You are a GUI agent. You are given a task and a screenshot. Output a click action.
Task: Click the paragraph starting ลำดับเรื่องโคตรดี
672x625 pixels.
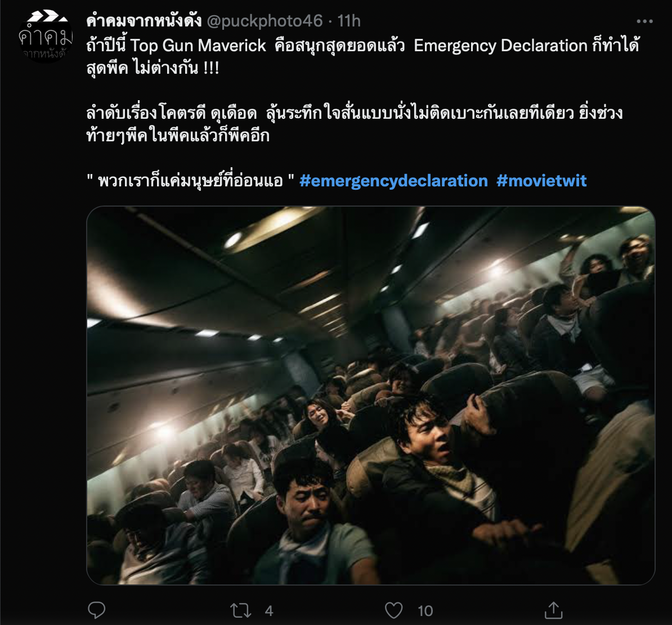(x=355, y=124)
